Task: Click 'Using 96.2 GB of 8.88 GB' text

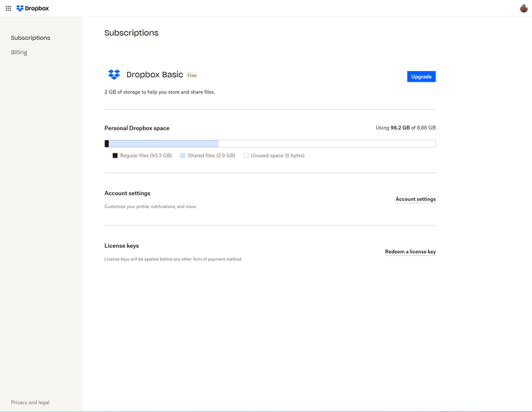Action: 406,128
